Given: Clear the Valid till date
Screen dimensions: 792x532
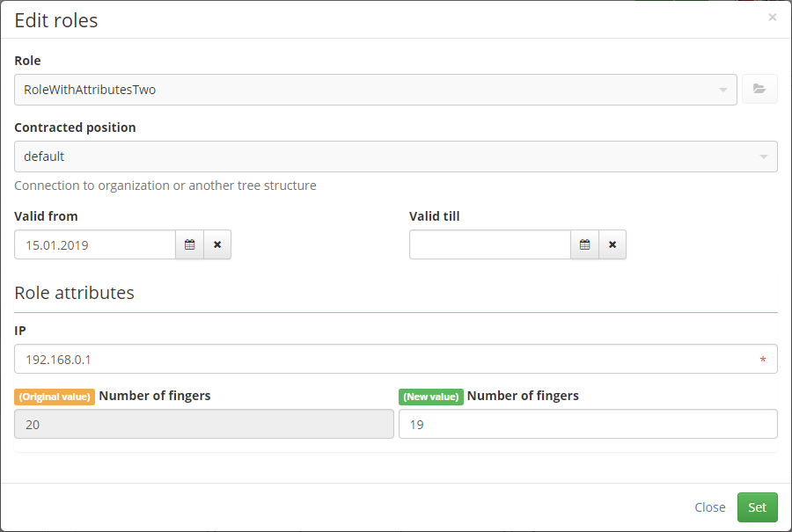Looking at the screenshot, I should coord(612,244).
